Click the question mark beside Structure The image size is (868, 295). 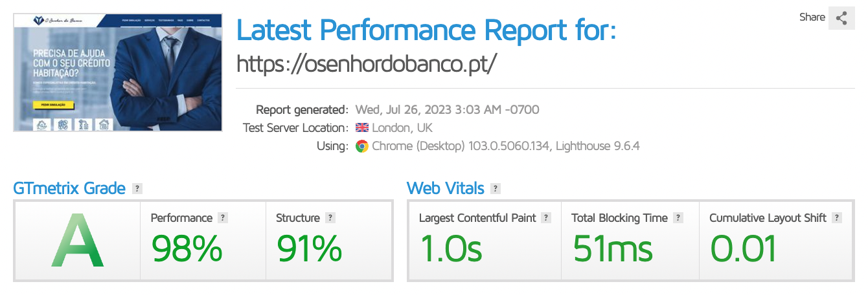tap(330, 218)
